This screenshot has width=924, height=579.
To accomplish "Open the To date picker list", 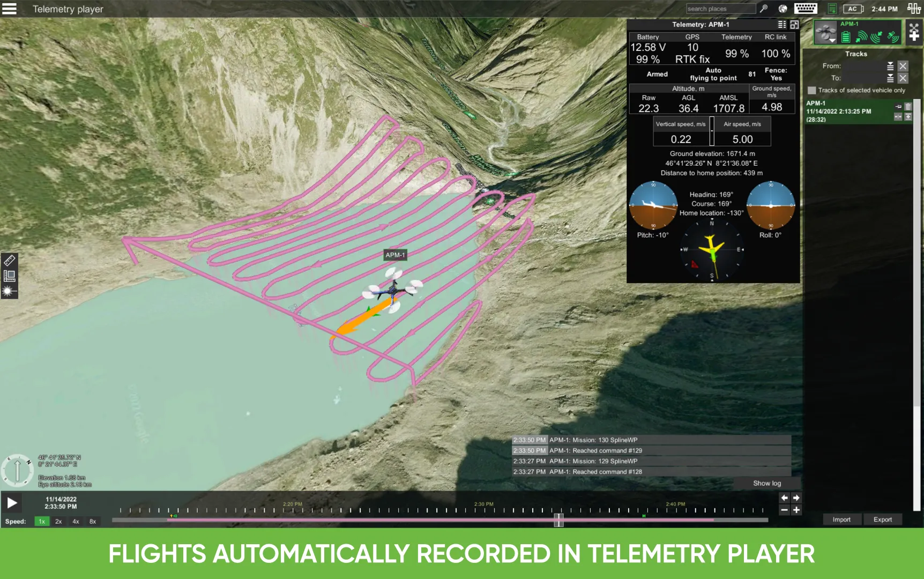I will pos(890,78).
